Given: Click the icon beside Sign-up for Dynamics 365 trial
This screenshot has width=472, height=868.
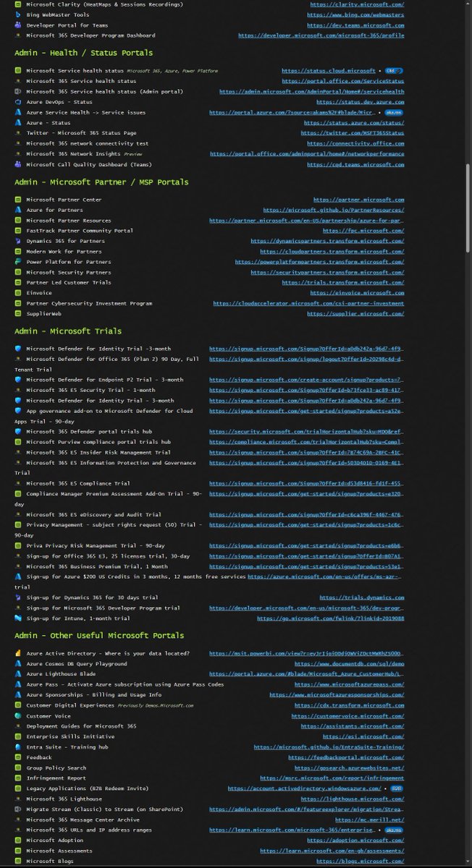Looking at the screenshot, I should [19, 597].
